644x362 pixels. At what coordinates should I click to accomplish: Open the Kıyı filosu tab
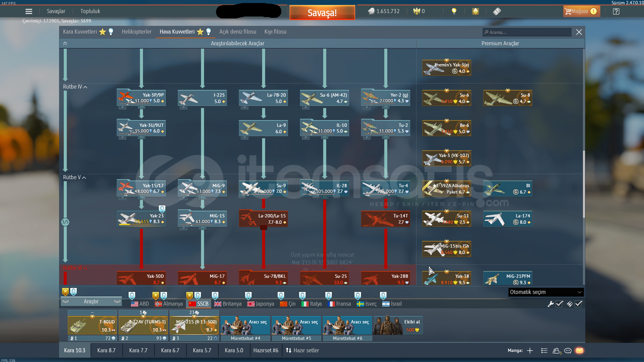(x=275, y=32)
